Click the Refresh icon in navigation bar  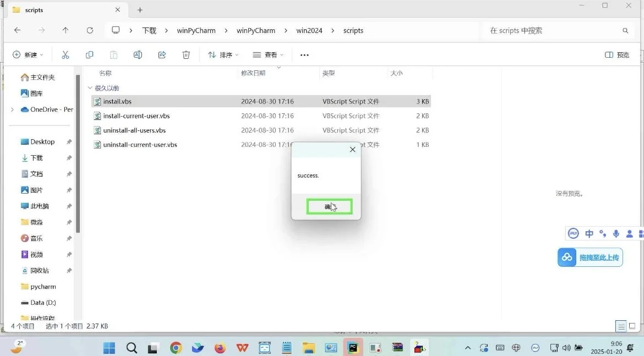click(90, 30)
